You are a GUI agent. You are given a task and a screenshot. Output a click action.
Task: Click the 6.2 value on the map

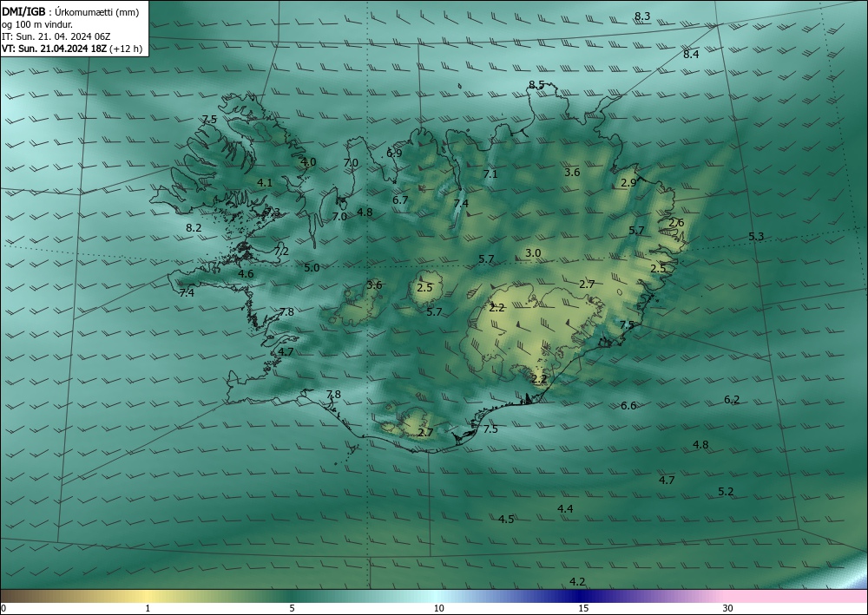coord(732,400)
